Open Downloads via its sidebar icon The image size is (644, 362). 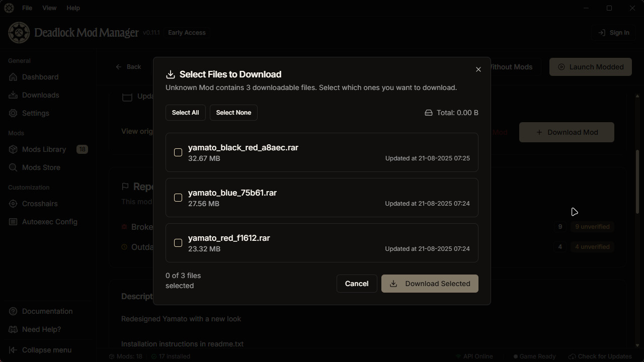[x=13, y=95]
